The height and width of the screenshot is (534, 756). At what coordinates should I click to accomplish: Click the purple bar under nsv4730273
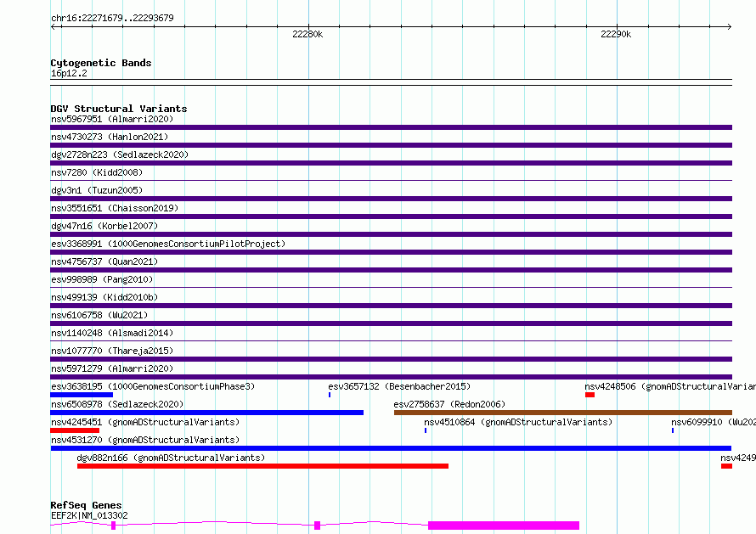[x=391, y=145]
